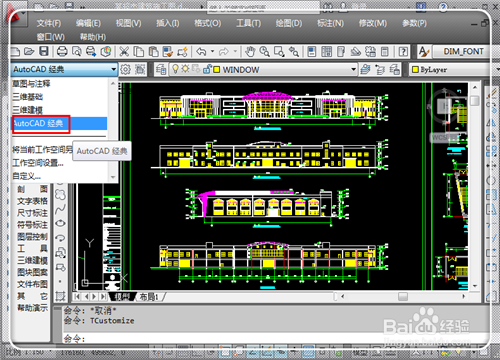The width and height of the screenshot is (500, 360).
Task: Click the Text Style A icon
Action: tap(424, 52)
